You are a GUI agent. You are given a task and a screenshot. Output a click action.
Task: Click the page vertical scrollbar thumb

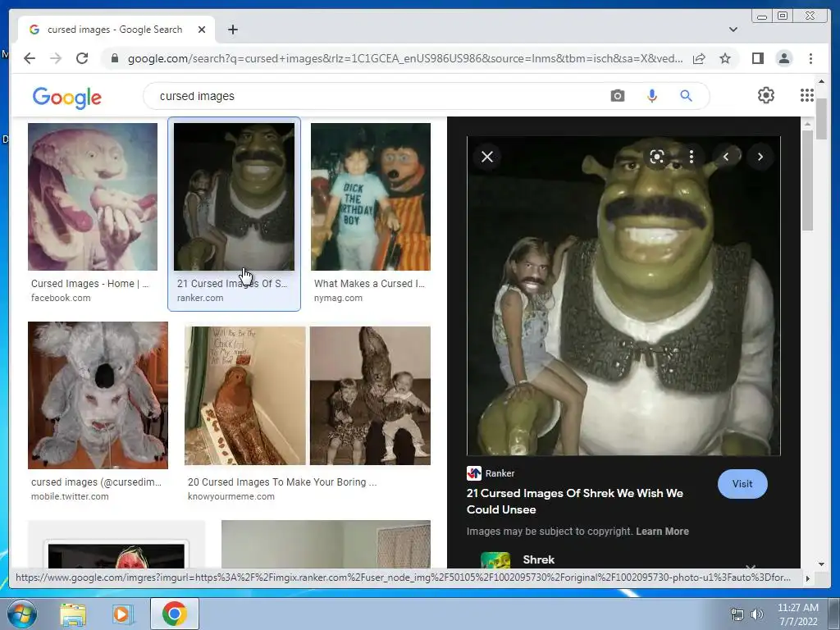[821, 119]
